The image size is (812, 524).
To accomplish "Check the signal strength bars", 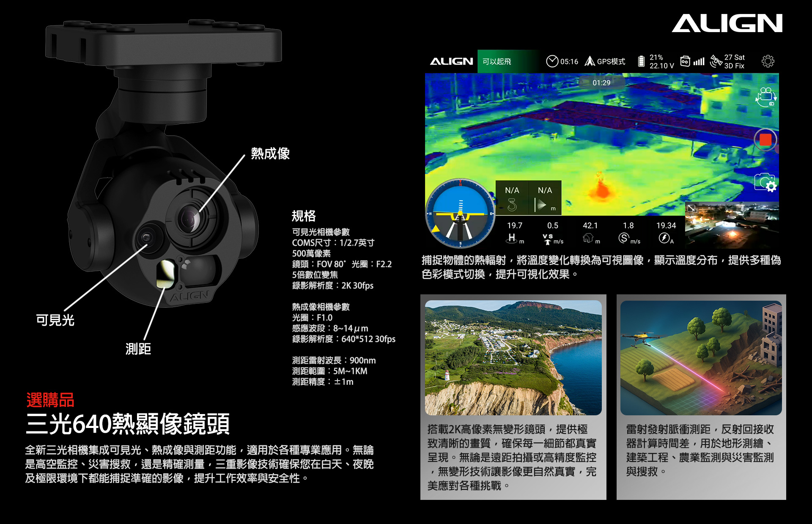I will pyautogui.click(x=699, y=62).
